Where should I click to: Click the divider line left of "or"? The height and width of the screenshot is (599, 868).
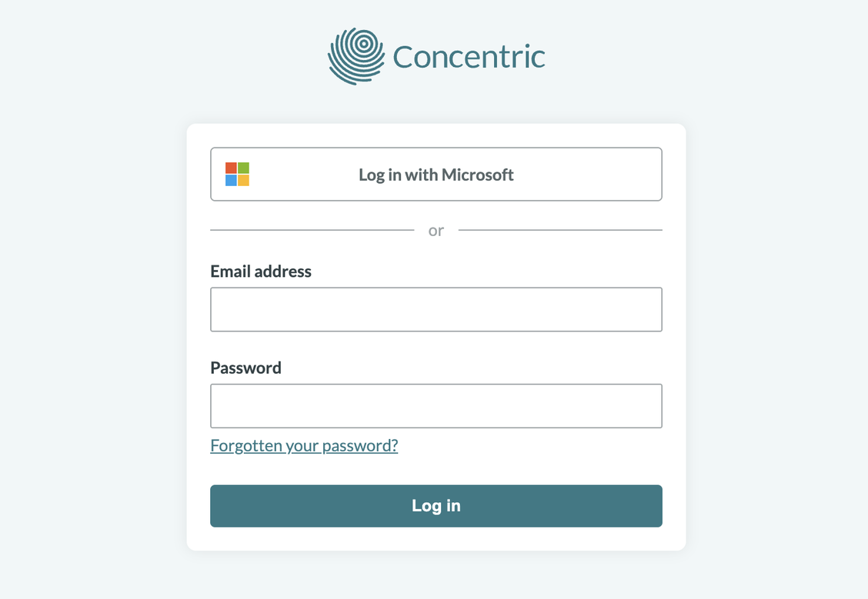pos(312,230)
